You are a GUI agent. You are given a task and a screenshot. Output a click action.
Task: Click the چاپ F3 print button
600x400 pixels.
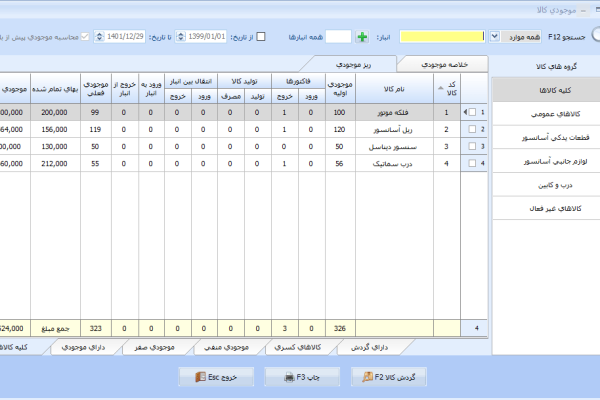tap(302, 377)
